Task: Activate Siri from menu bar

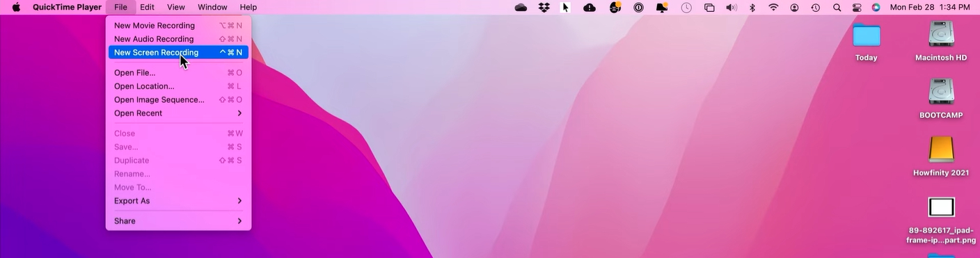Action: pos(876,7)
